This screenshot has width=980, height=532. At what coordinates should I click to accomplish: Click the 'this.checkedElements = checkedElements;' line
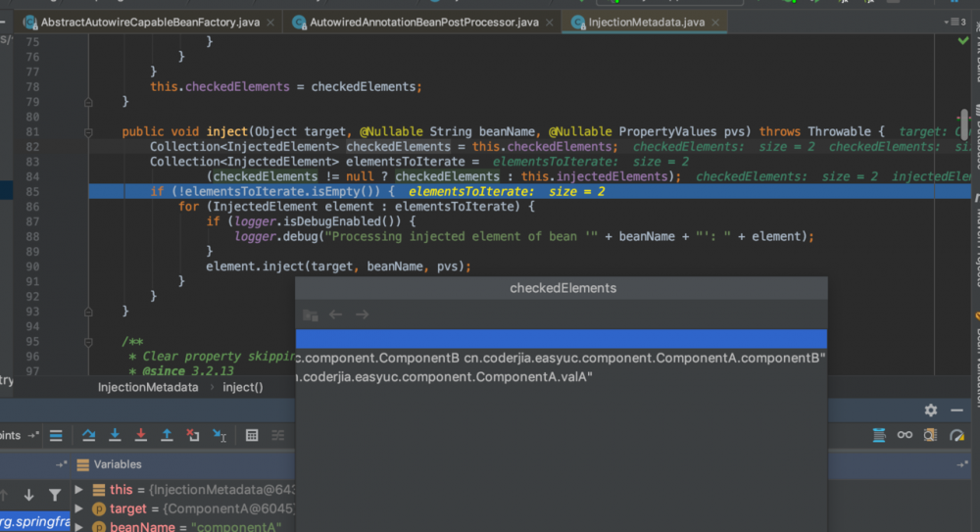(285, 87)
